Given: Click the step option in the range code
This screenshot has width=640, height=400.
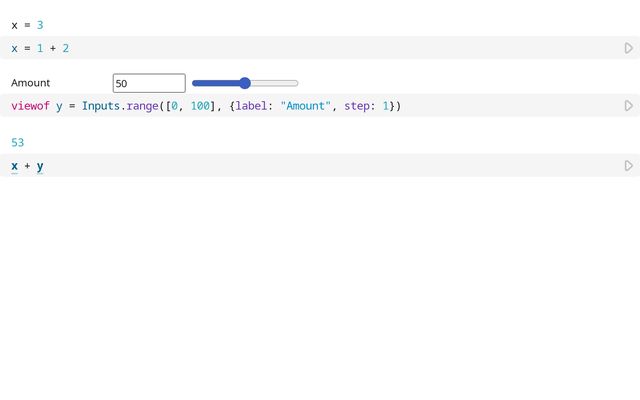Looking at the screenshot, I should 357,106.
